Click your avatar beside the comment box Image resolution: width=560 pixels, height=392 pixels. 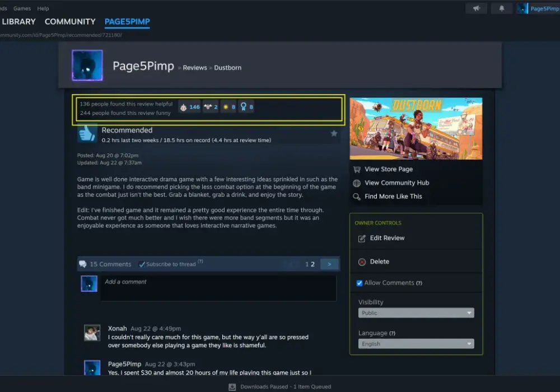[89, 283]
